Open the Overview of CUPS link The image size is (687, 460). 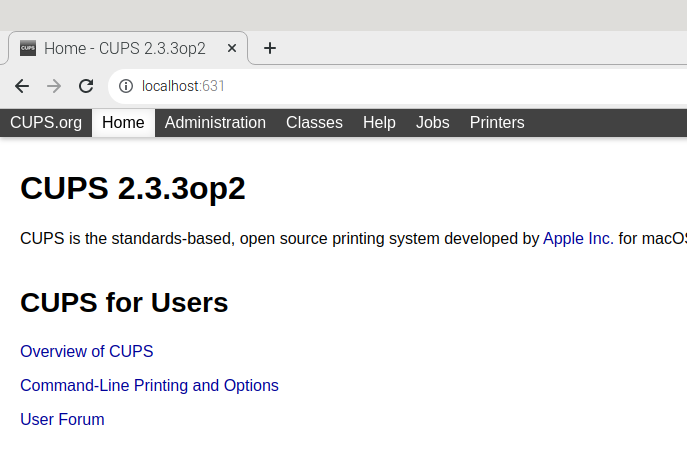click(x=87, y=351)
